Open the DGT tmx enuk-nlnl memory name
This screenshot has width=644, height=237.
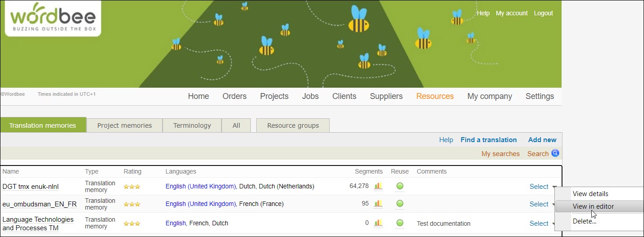pyautogui.click(x=31, y=187)
